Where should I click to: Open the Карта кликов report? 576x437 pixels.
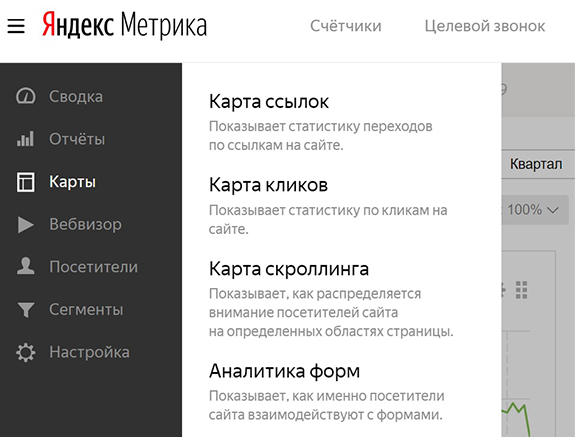coord(268,185)
